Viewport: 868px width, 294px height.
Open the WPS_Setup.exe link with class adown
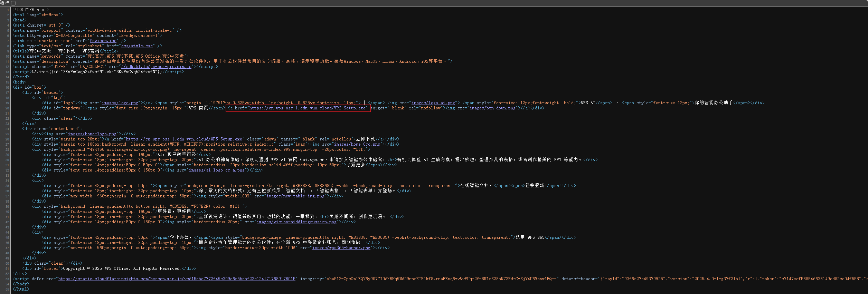pos(184,139)
